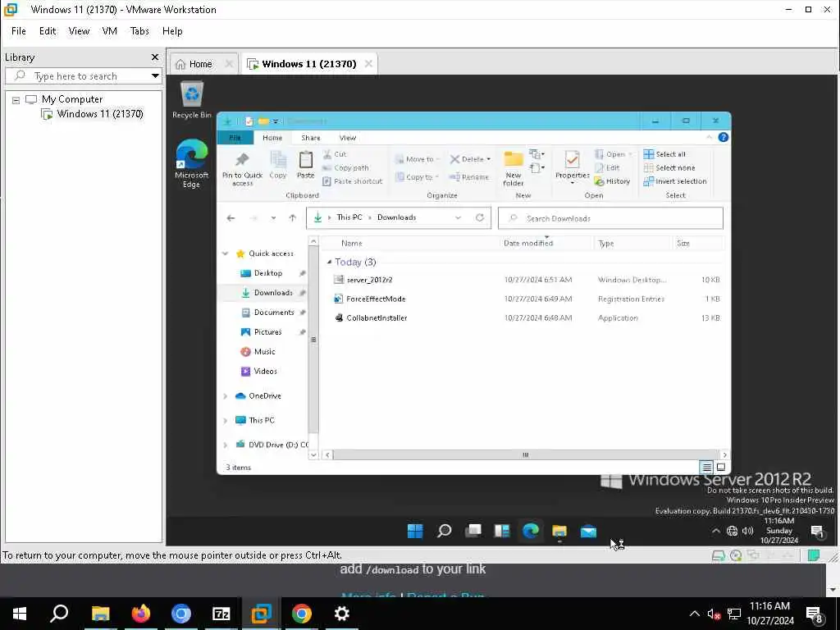This screenshot has height=630, width=840.
Task: Open the address bar history dropdown
Action: pos(458,217)
